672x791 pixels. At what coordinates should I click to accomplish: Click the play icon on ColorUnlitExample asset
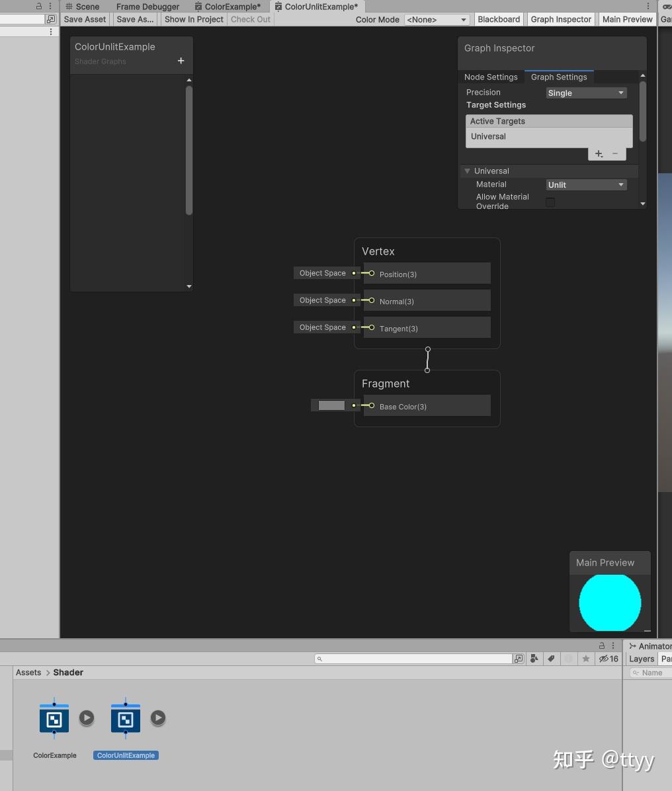[x=158, y=718]
